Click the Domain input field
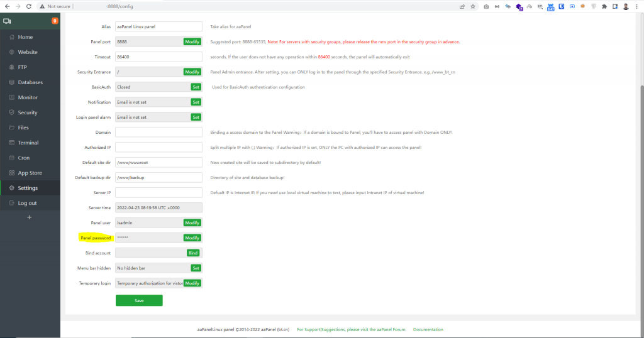 pyautogui.click(x=158, y=132)
